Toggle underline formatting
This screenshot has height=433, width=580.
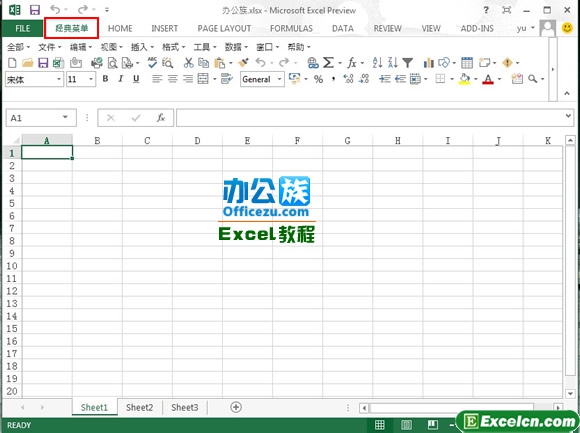(136, 79)
